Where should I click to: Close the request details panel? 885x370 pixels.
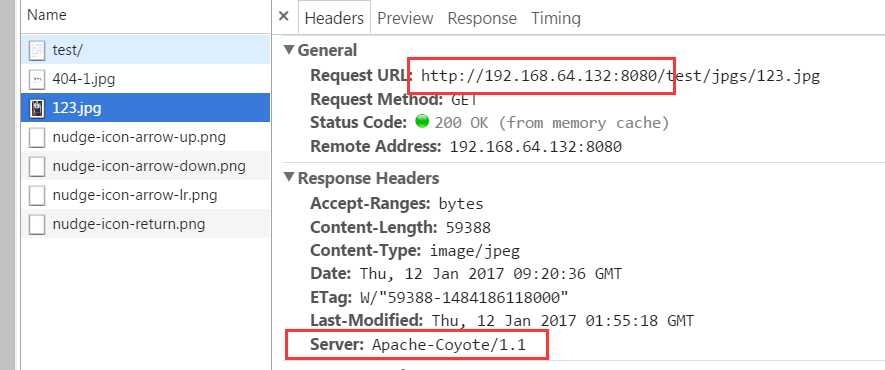[x=284, y=17]
